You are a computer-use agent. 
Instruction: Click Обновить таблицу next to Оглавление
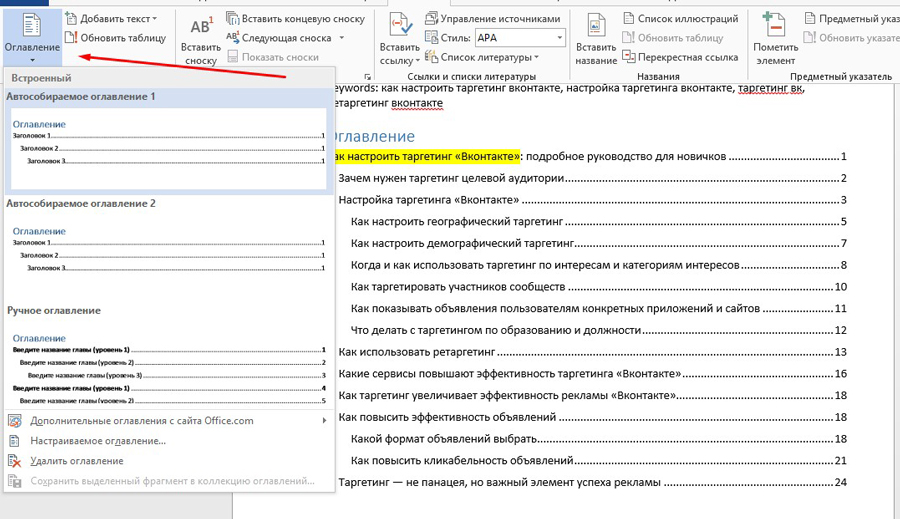[115, 38]
